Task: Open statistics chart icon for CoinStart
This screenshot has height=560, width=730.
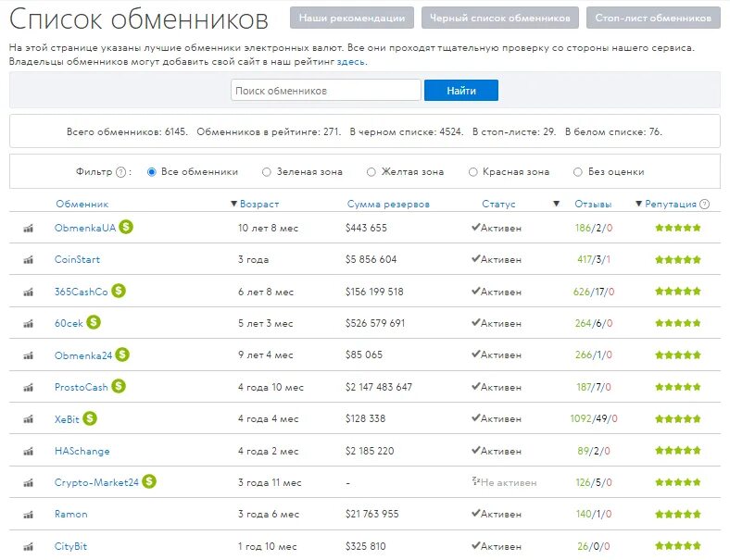Action: (29, 260)
